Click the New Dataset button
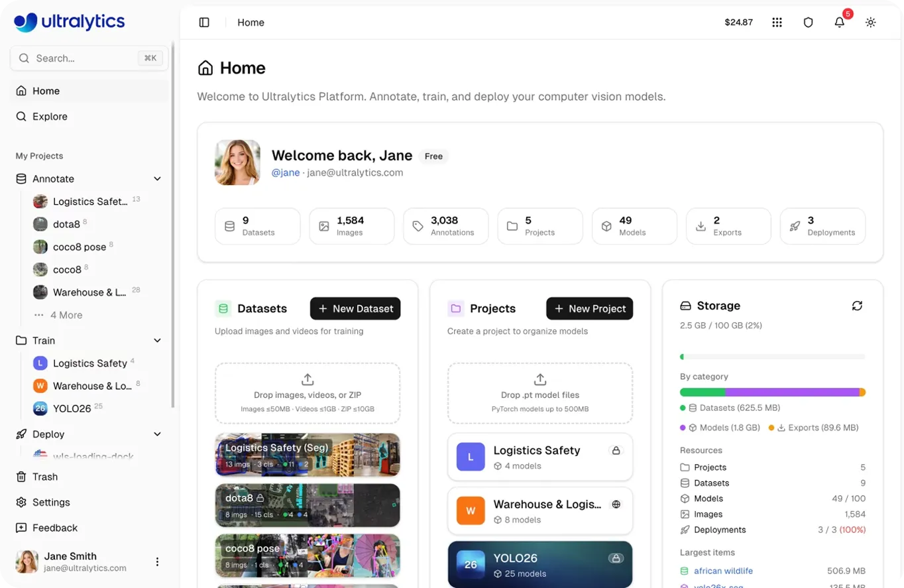The width and height of the screenshot is (904, 588). pos(355,308)
